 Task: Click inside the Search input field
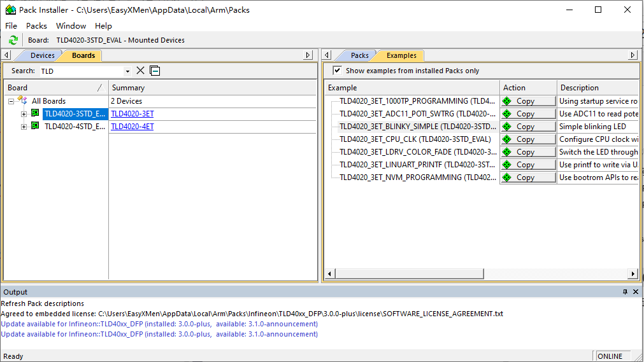coord(82,71)
